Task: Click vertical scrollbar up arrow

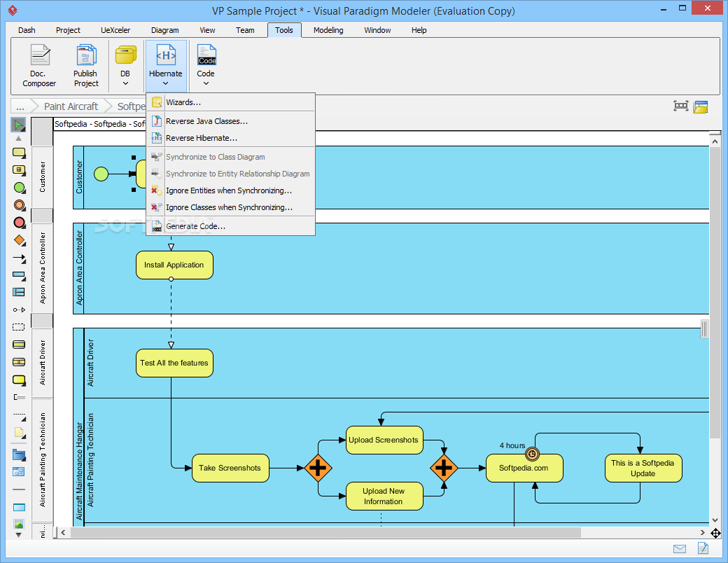Action: pos(715,140)
